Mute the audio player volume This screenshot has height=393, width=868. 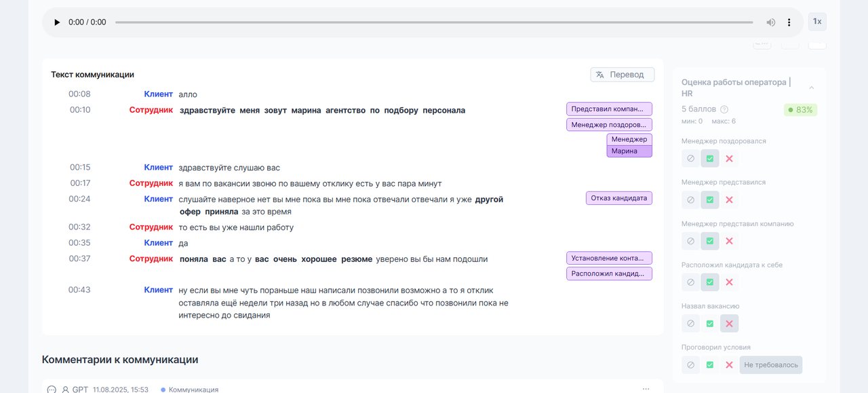click(x=771, y=22)
